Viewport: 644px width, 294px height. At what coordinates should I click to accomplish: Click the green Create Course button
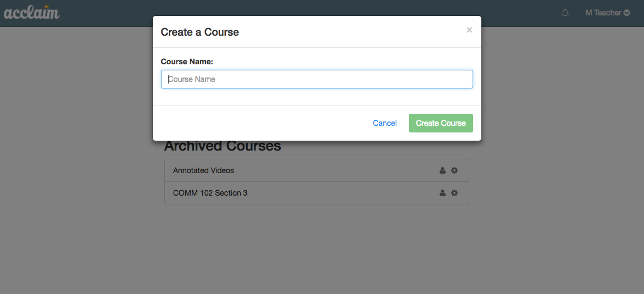441,123
